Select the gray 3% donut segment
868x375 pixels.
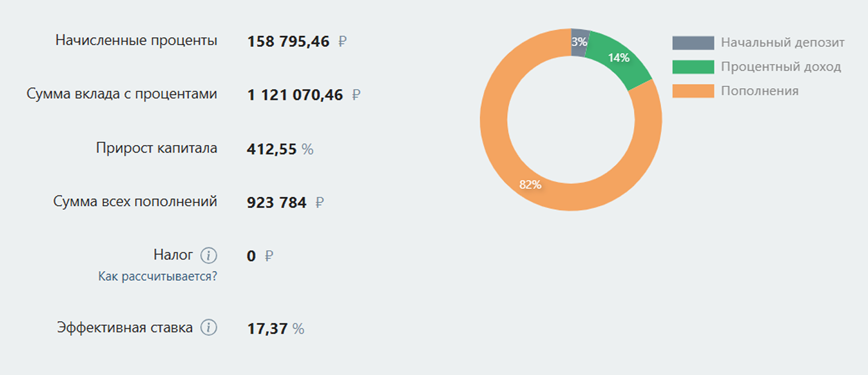point(579,42)
